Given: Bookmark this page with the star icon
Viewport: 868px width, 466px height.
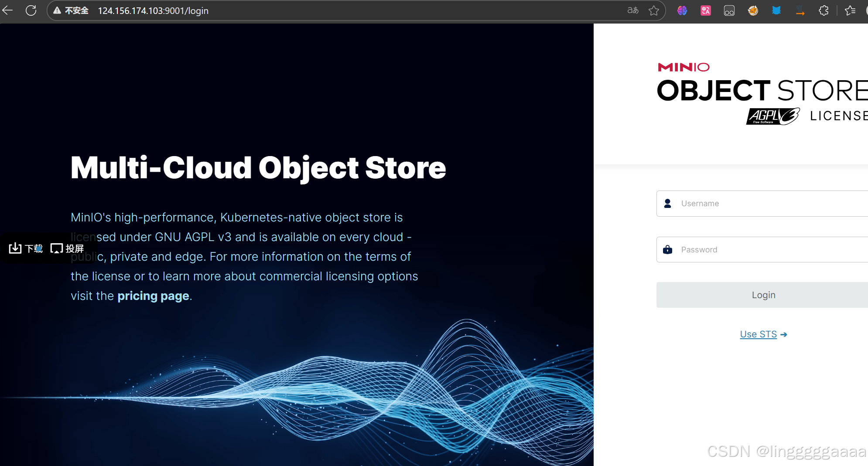Looking at the screenshot, I should pos(654,10).
